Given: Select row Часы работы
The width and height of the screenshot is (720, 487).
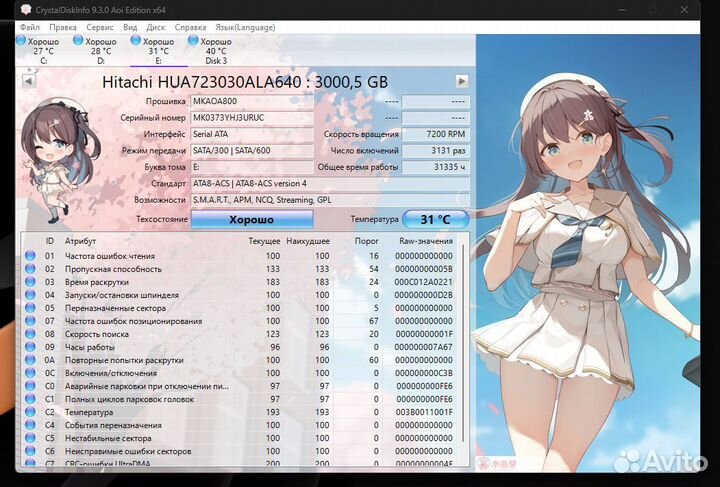Looking at the screenshot, I should (x=240, y=347).
